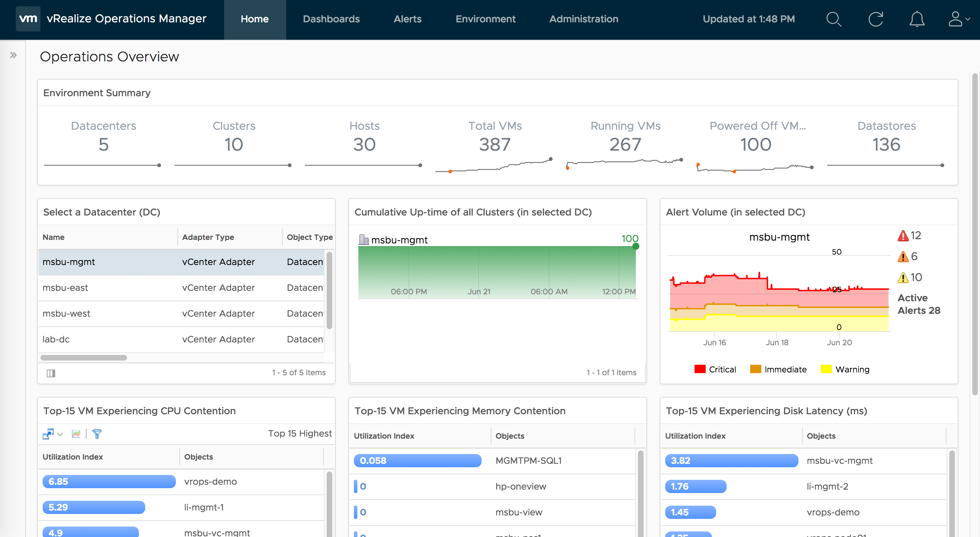This screenshot has height=537, width=980.
Task: Select the lab-dc datacenter row
Action: click(181, 339)
